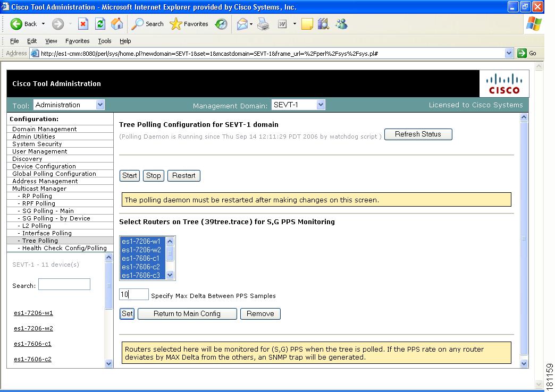
Task: Select es1-7606-c3 in the router listbox
Action: click(142, 275)
